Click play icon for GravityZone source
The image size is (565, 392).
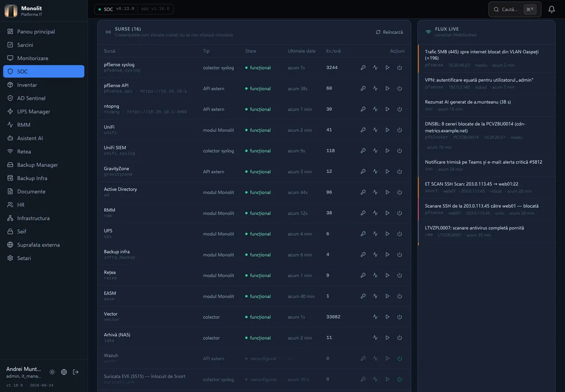tap(387, 172)
